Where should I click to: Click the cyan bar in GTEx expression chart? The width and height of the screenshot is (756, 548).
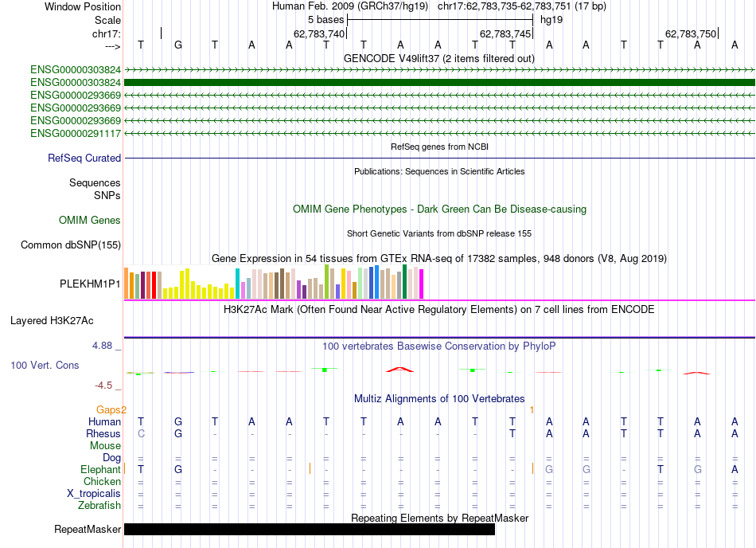[x=237, y=284]
